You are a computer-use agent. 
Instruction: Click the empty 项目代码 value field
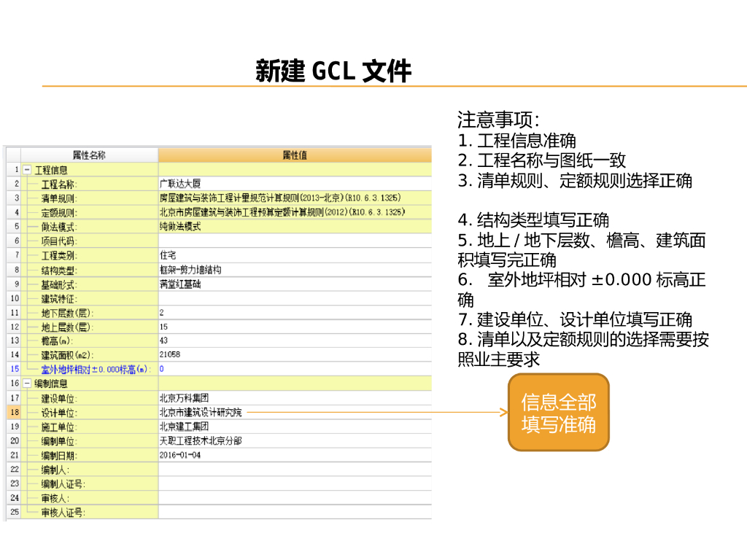click(295, 241)
